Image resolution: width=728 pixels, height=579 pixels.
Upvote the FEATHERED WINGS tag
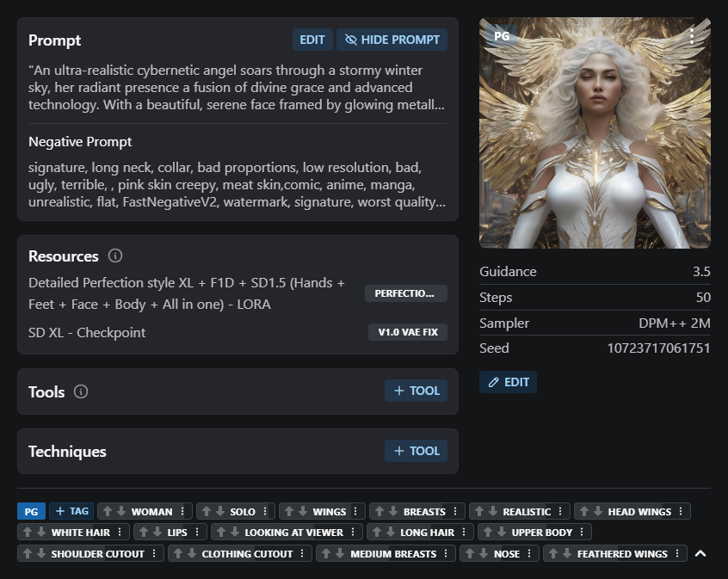(x=553, y=553)
